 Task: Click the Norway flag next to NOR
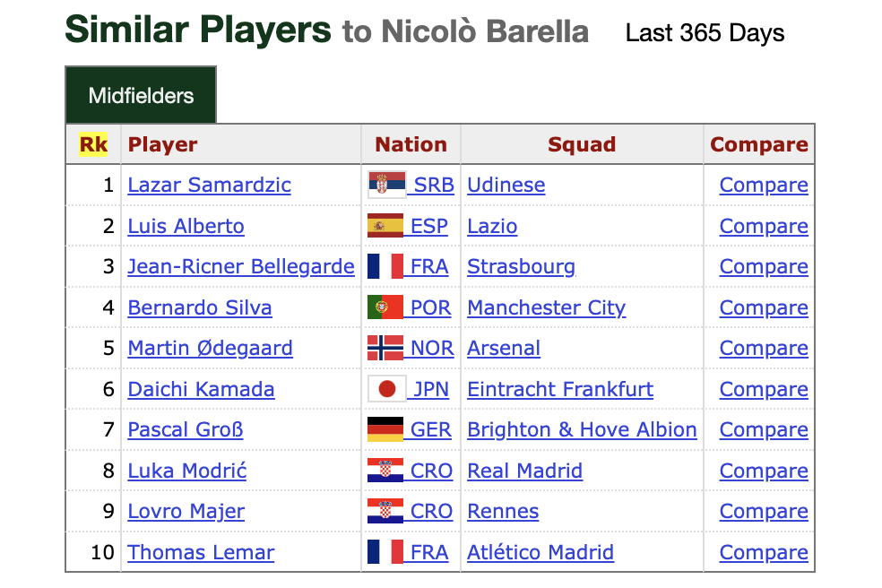coord(385,348)
